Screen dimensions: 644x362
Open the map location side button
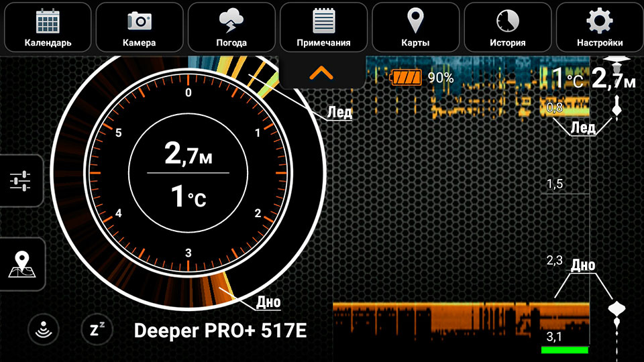pos(20,263)
